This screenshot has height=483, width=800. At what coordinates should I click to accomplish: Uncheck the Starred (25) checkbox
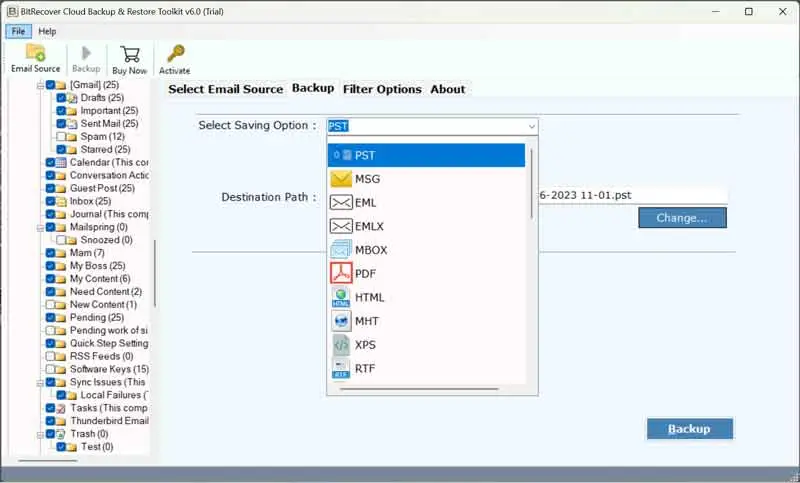click(61, 149)
